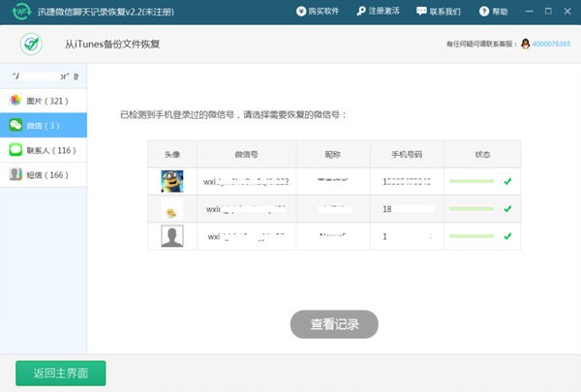Click the first row's status progress bar
The height and width of the screenshot is (392, 581).
[472, 181]
